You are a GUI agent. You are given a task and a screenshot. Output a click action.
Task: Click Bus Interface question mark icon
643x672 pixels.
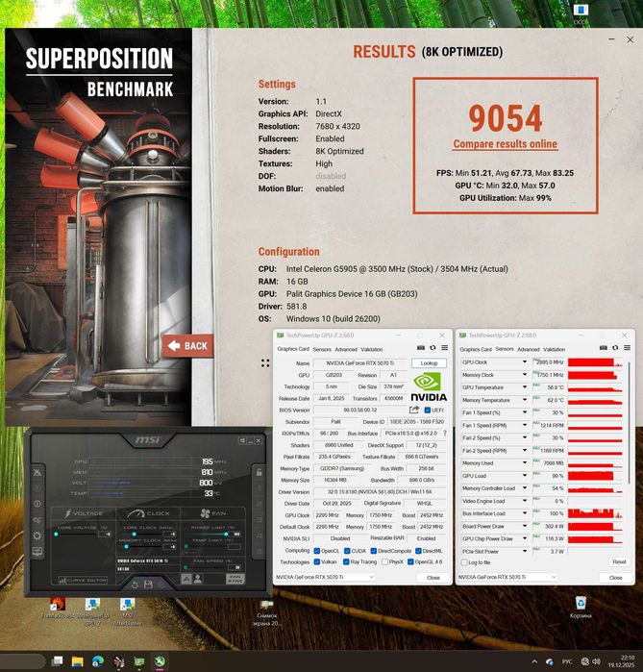click(x=445, y=434)
